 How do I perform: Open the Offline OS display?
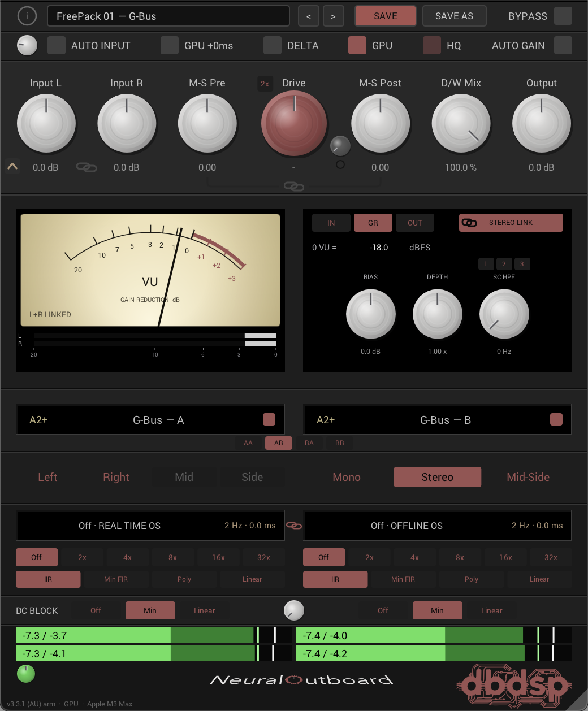[438, 526]
